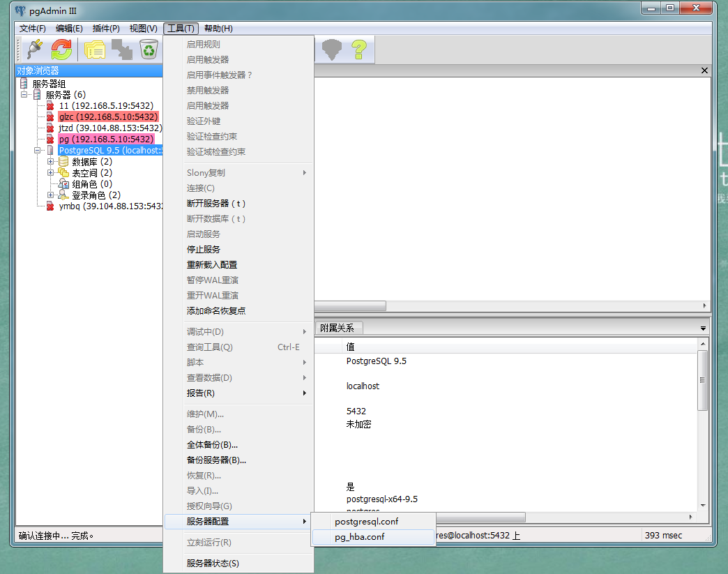Click 停止服务 in the Tools menu
728x574 pixels.
[x=204, y=250]
